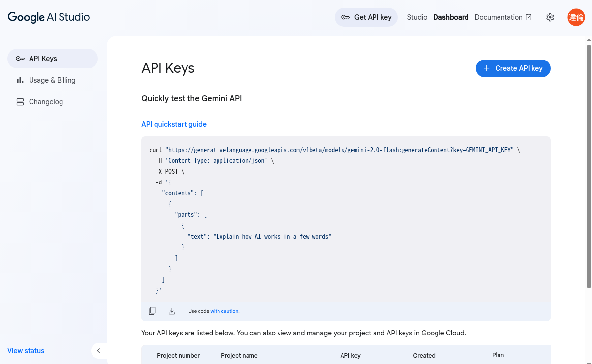Open the 'with caution' link

(224, 311)
